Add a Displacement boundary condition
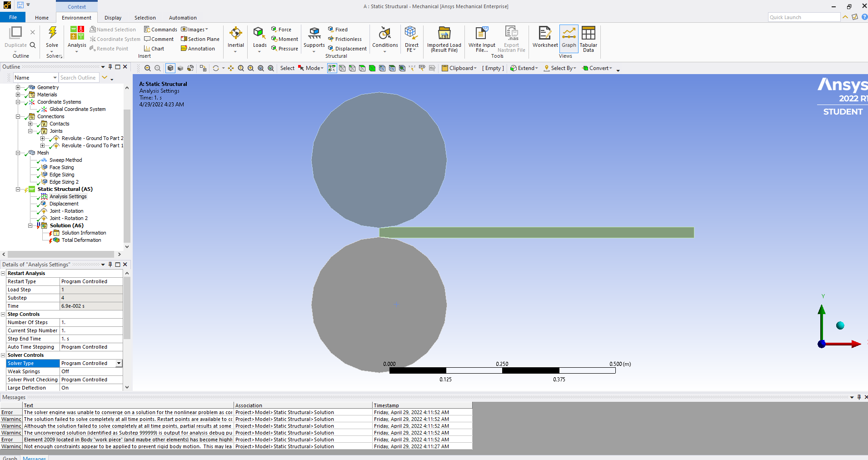868x460 pixels. pyautogui.click(x=347, y=49)
